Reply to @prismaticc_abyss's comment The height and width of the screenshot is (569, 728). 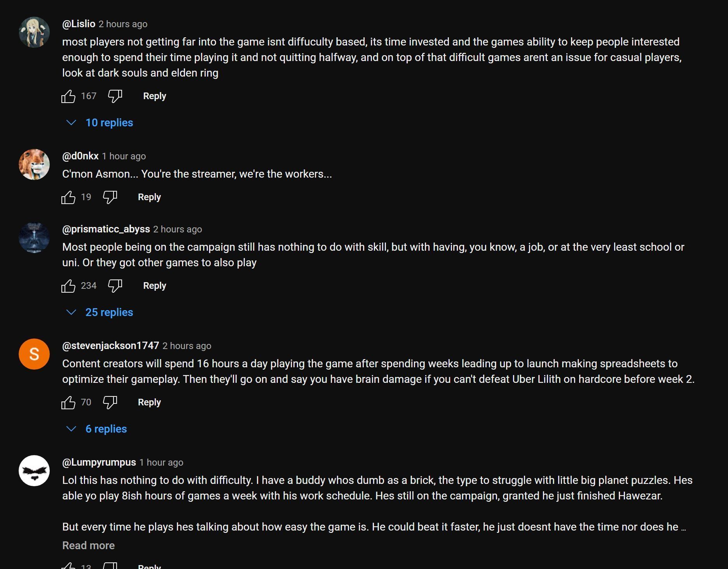pyautogui.click(x=154, y=286)
